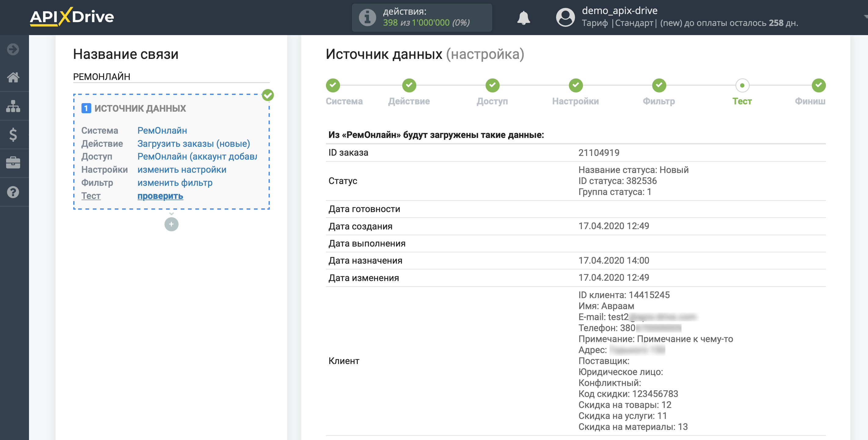Click the user avatar icon
Image resolution: width=868 pixels, height=440 pixels.
pyautogui.click(x=565, y=17)
